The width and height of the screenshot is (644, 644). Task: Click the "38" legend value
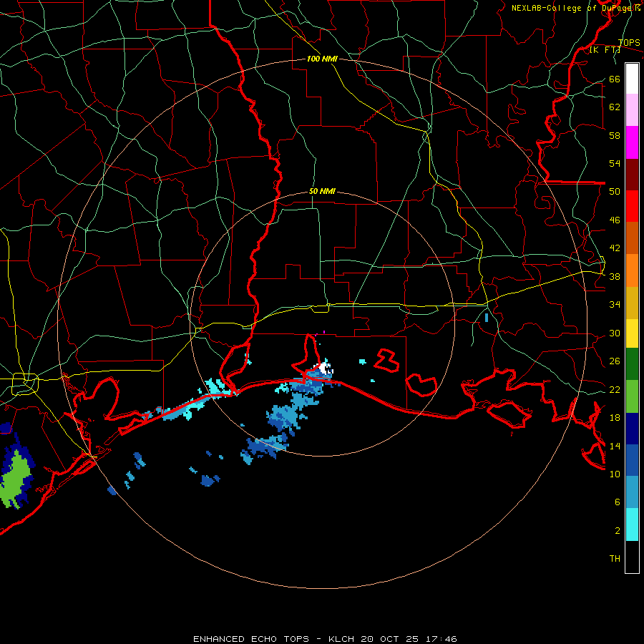click(615, 276)
